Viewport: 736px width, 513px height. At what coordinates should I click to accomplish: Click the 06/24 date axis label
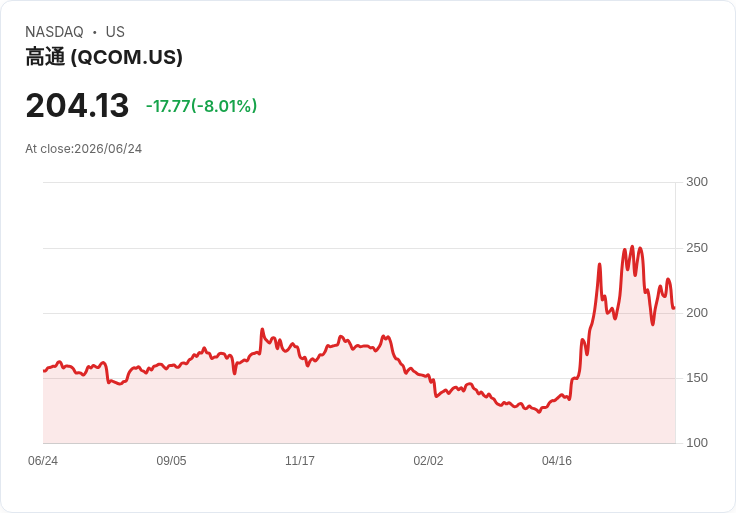[x=43, y=461]
